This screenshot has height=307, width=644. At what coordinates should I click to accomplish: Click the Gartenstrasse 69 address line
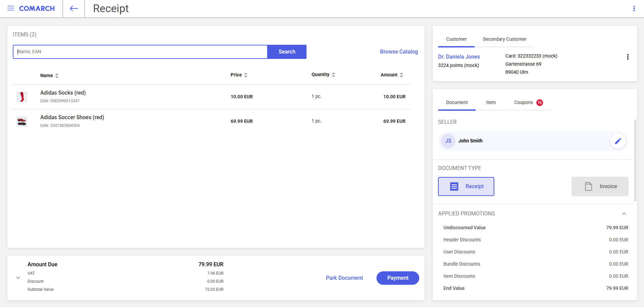click(x=523, y=64)
